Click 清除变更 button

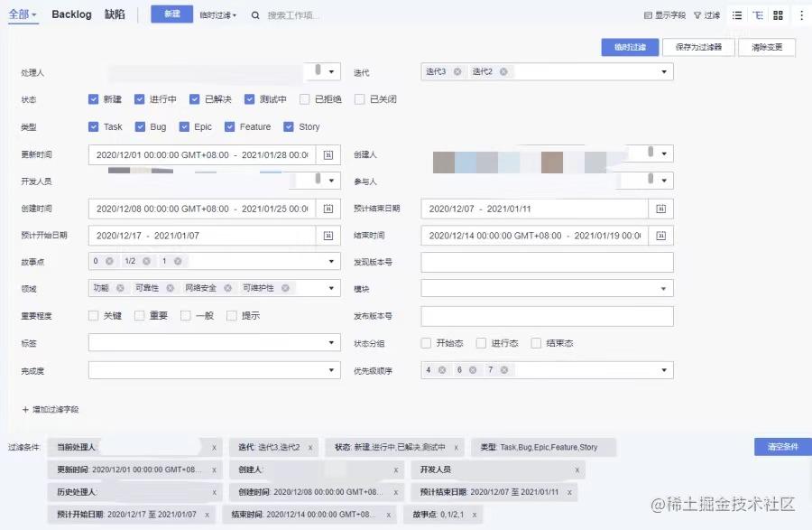(x=767, y=47)
